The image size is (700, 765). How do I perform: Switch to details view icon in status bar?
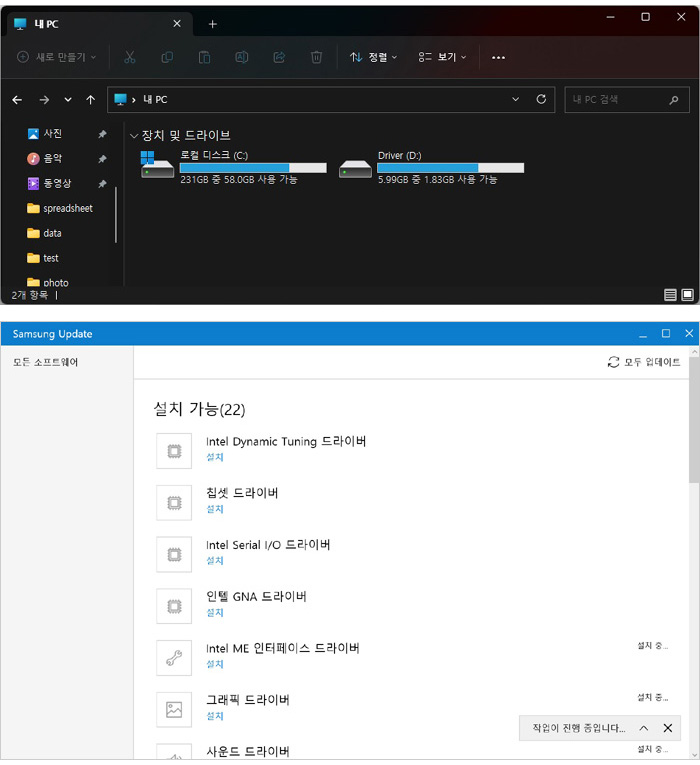(670, 295)
